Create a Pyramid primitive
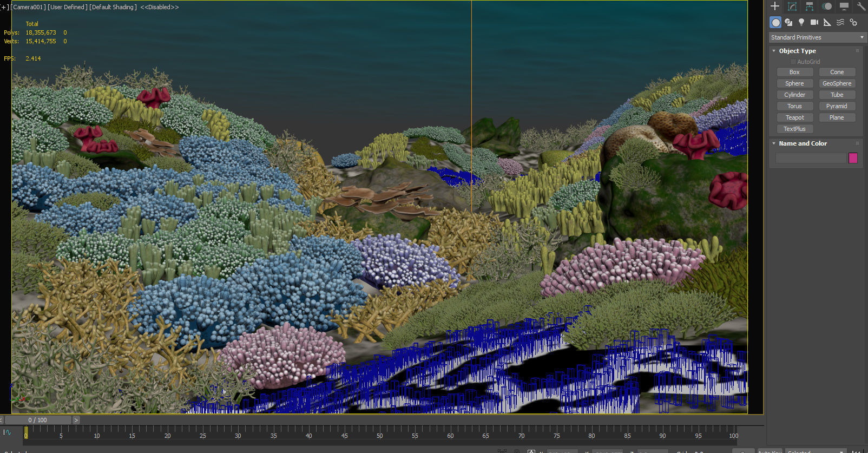Viewport: 868px width, 453px height. point(837,106)
